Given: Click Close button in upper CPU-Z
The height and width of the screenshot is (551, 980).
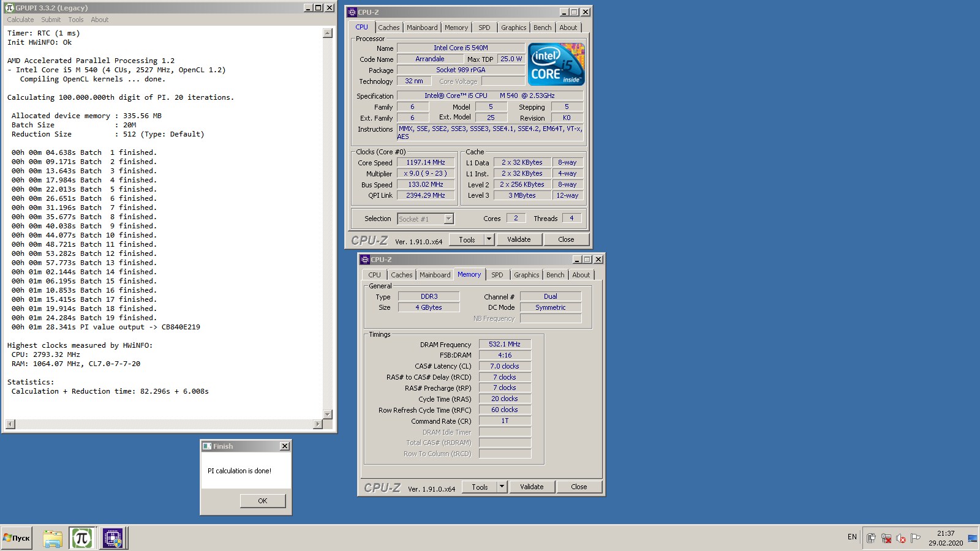Looking at the screenshot, I should [566, 239].
